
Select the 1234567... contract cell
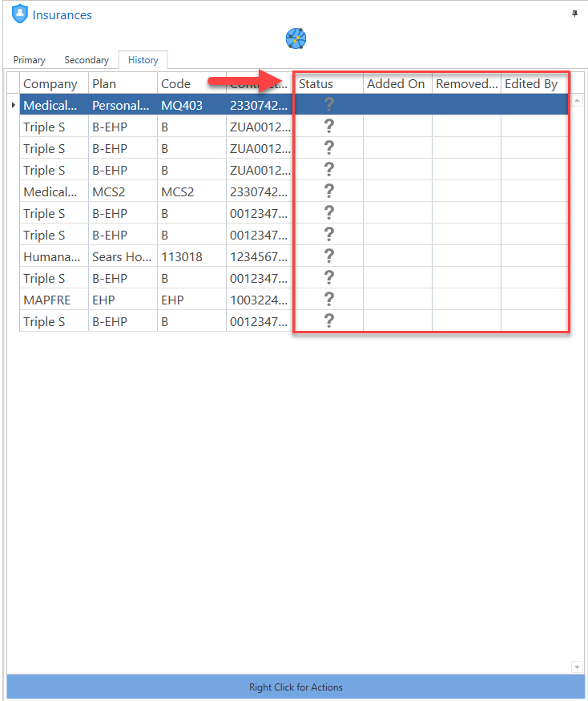coord(260,256)
